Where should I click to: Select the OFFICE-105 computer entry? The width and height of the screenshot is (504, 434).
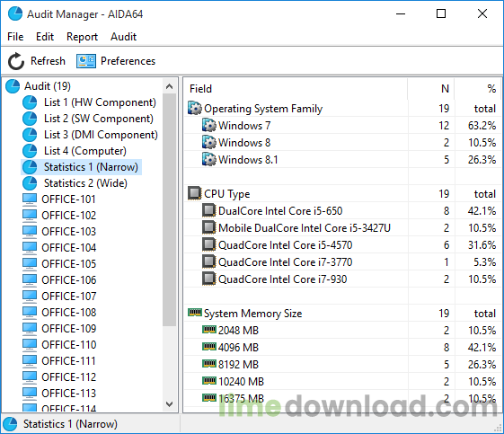(69, 264)
